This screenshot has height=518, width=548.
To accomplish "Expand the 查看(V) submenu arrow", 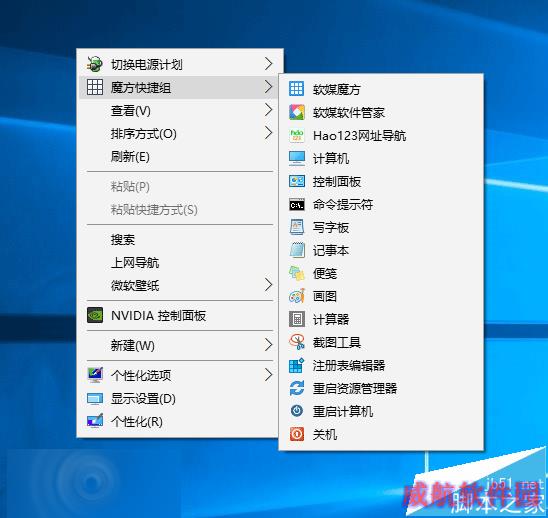I will click(268, 110).
